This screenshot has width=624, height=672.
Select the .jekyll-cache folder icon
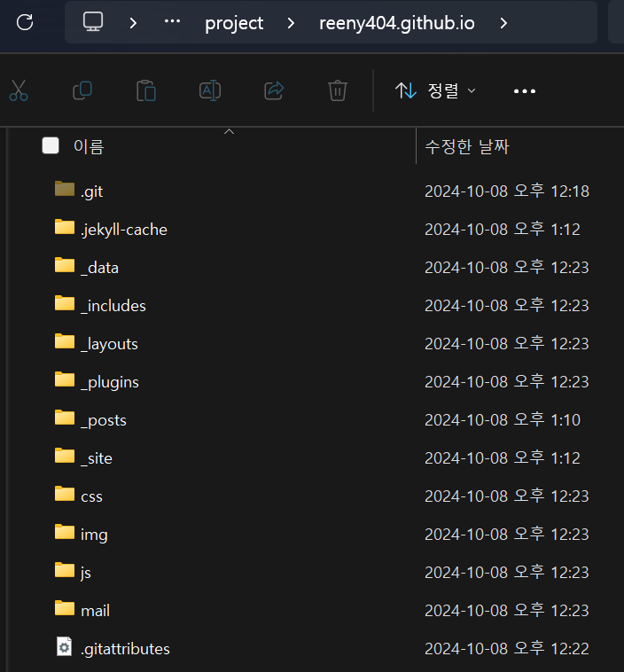65,227
